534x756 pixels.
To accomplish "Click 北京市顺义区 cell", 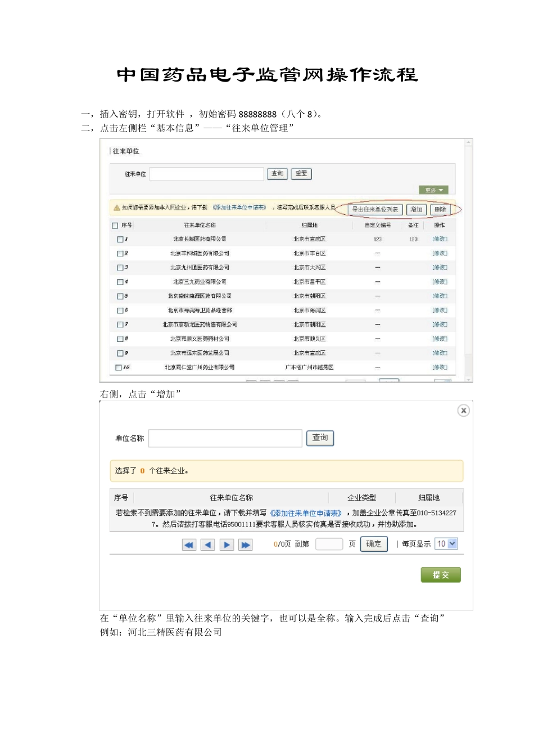I will tap(309, 339).
